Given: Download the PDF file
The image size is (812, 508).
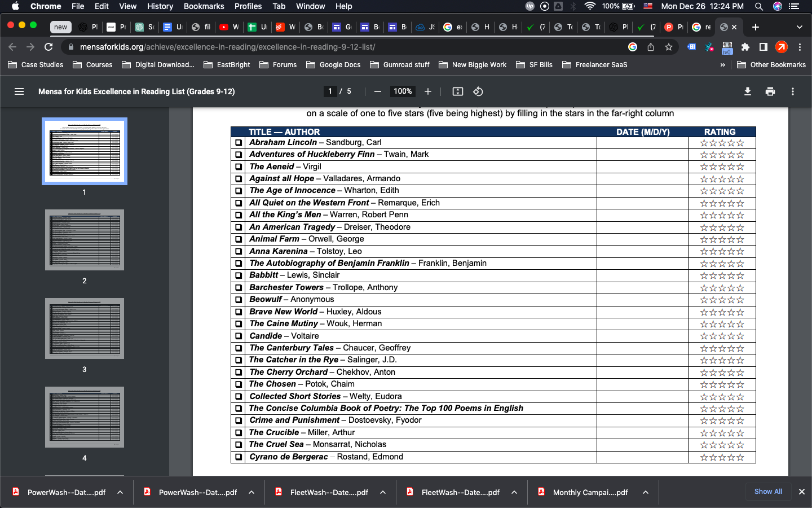Looking at the screenshot, I should pyautogui.click(x=748, y=91).
